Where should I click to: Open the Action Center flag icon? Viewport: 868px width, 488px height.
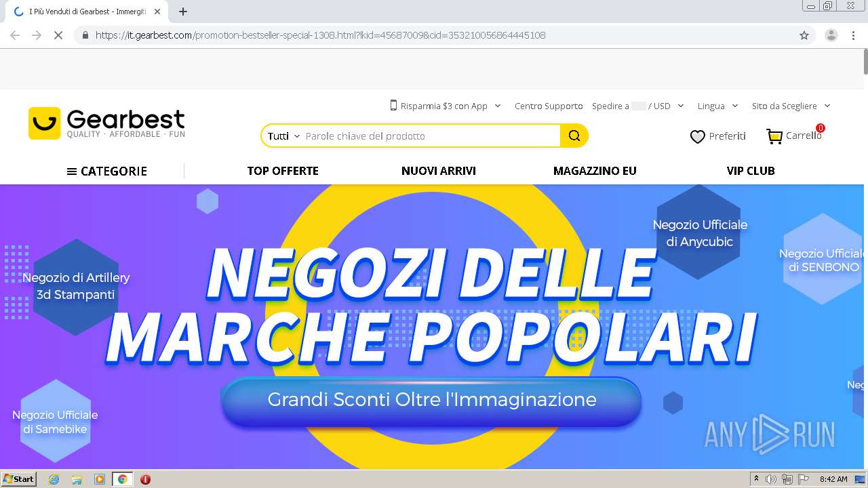804,479
